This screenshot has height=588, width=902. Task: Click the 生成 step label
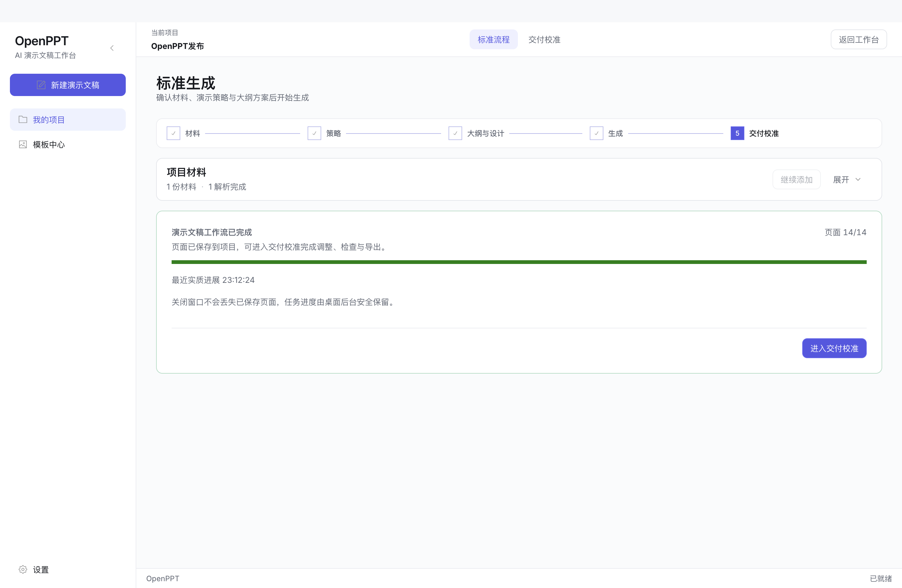(615, 133)
